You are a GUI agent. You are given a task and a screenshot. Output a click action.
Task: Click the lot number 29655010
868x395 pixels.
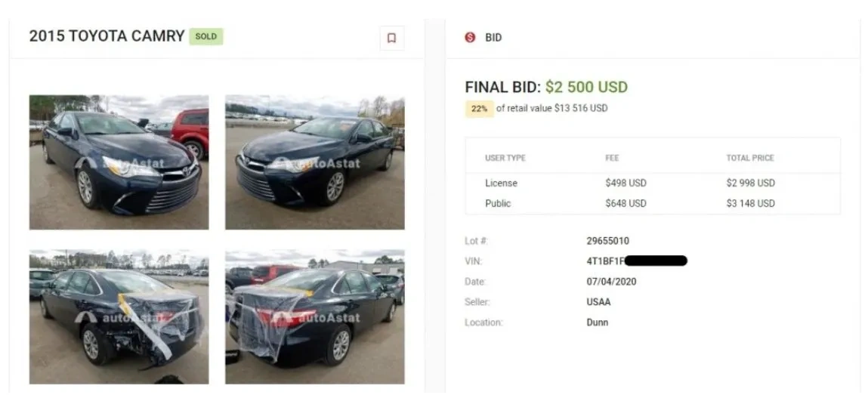coord(607,241)
